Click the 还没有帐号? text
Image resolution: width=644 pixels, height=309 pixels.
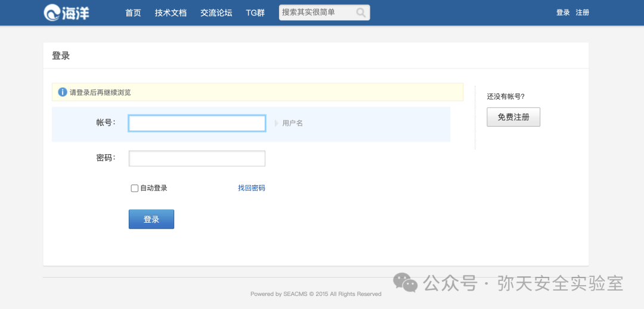(506, 97)
